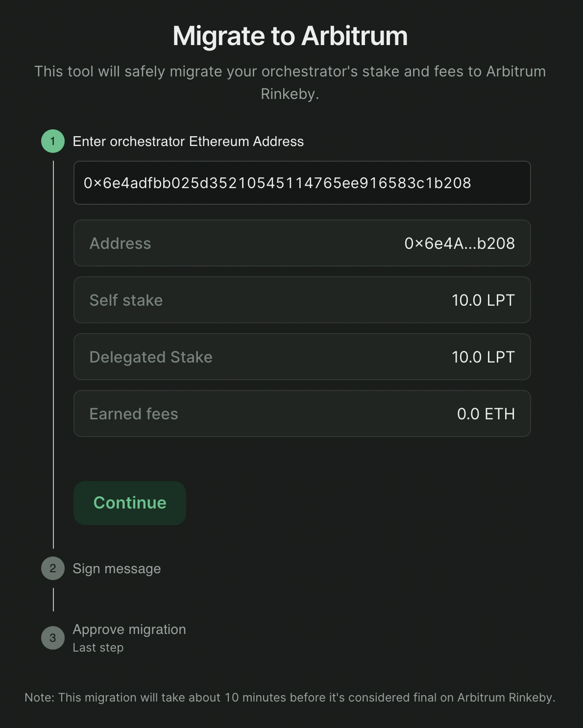
Task: Click the Last step caption text
Action: 98,648
